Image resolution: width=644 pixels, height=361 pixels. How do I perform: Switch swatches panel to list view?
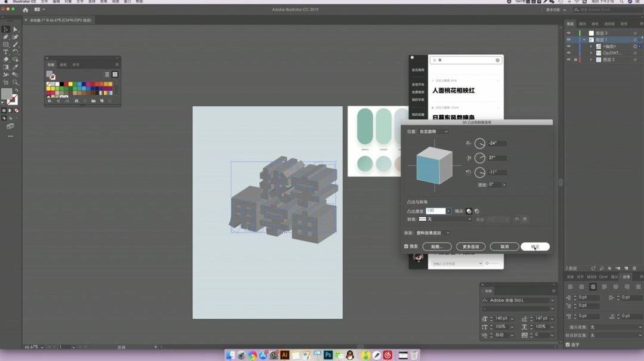coord(107,75)
